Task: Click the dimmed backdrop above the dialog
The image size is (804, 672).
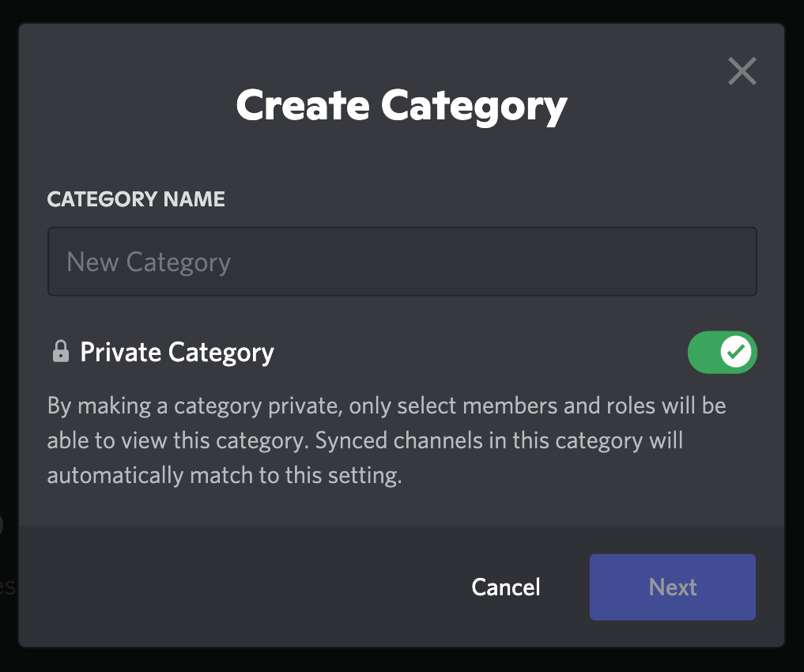Action: click(402, 10)
